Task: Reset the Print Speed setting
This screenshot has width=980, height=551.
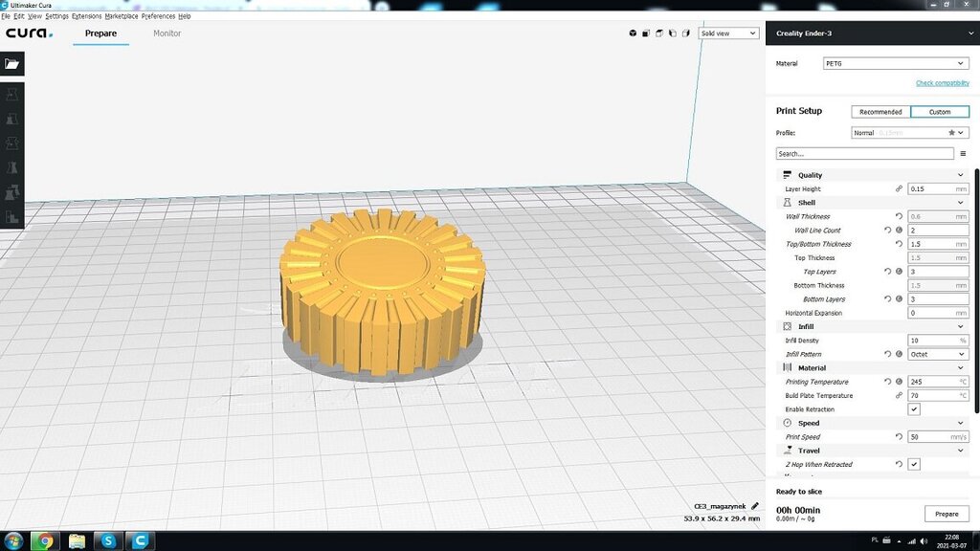Action: [898, 437]
